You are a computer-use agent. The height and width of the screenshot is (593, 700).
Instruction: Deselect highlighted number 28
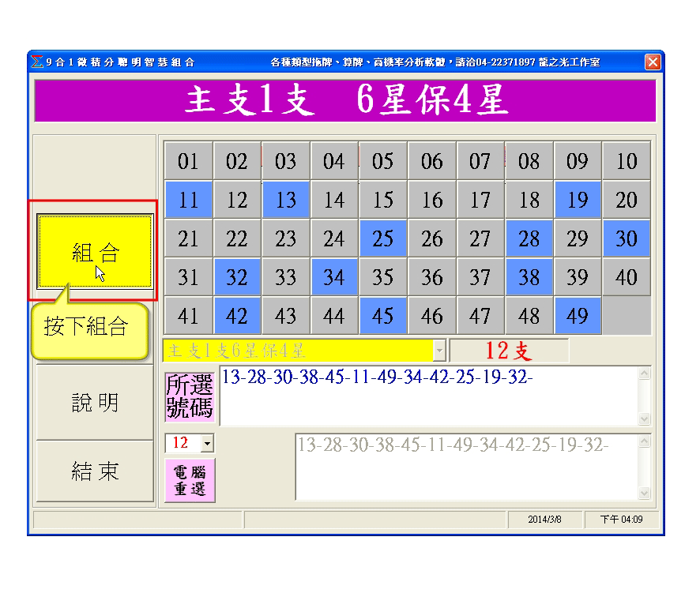click(529, 238)
